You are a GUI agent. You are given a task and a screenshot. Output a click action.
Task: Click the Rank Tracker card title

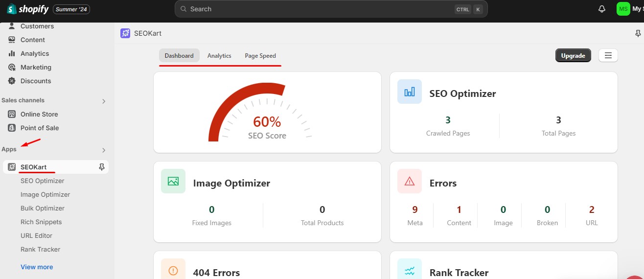coord(459,273)
